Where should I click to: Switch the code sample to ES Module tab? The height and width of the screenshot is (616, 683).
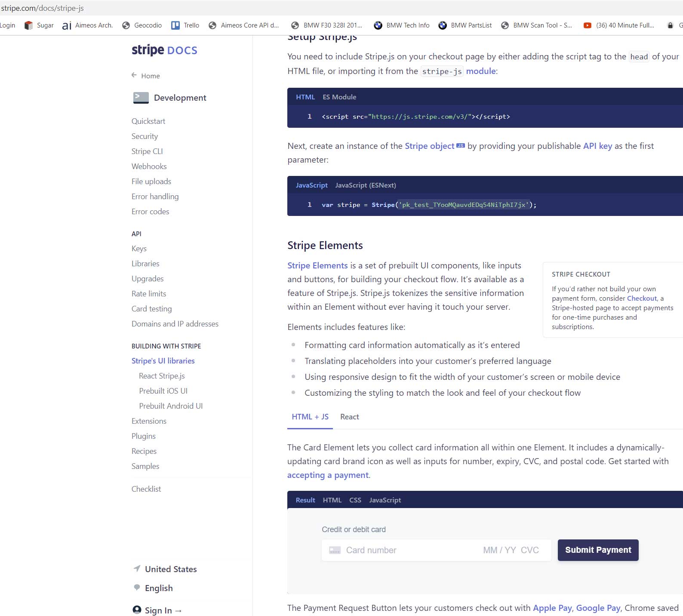339,97
